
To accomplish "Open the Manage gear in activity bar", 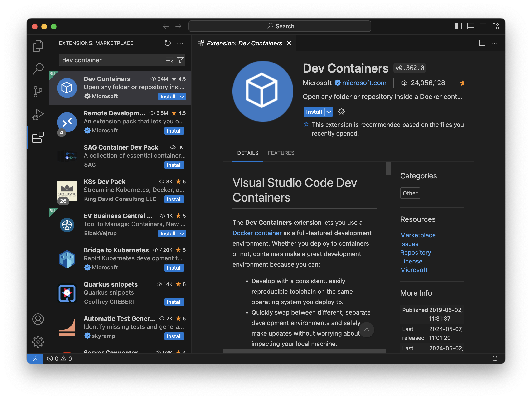I will (38, 342).
